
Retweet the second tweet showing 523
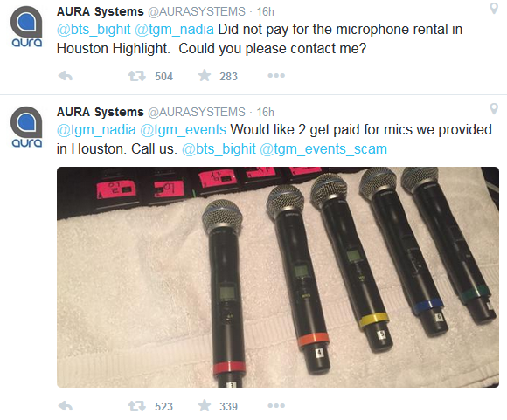point(137,406)
